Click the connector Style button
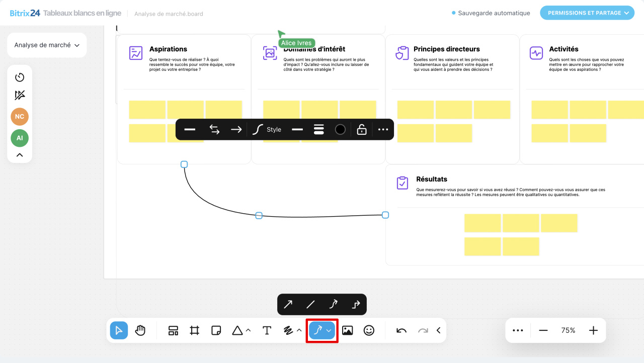The image size is (644, 363). pyautogui.click(x=267, y=130)
